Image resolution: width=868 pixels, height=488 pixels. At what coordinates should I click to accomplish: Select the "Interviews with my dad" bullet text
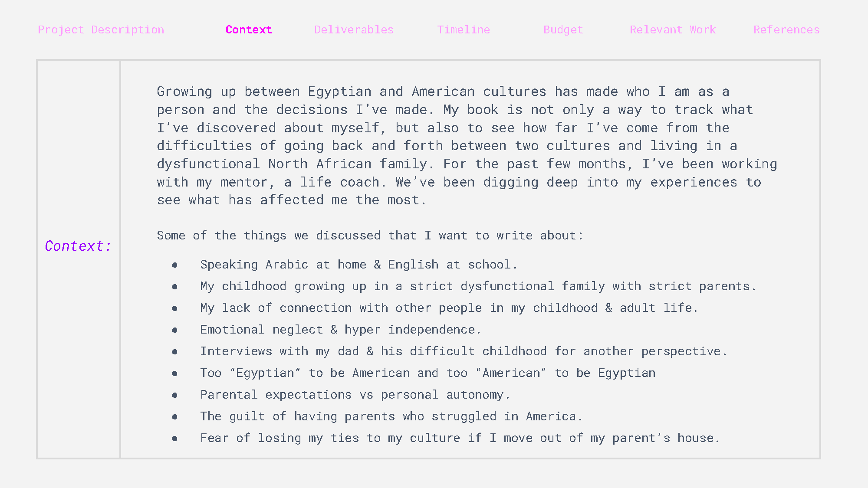pos(463,351)
